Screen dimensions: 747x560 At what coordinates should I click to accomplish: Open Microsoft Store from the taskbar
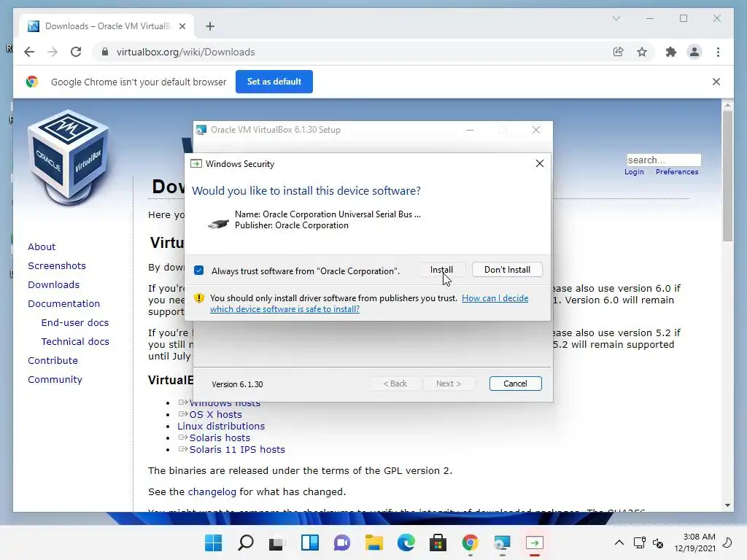[x=438, y=542]
